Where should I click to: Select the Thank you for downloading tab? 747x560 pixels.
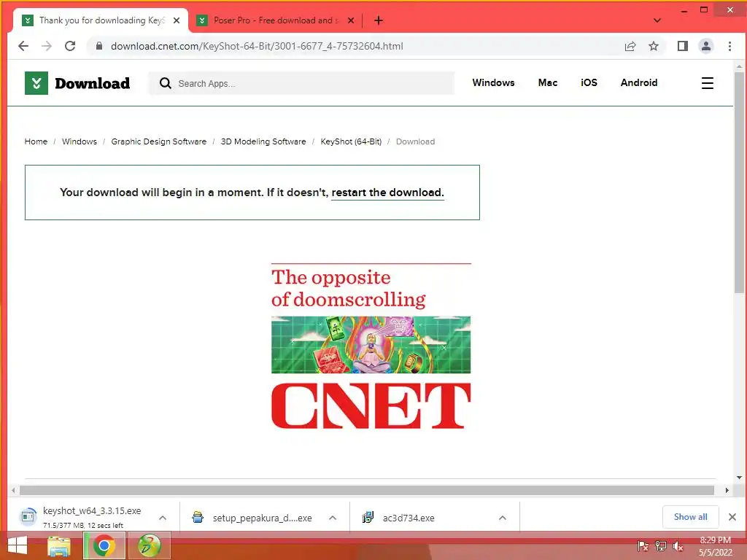coord(101,20)
